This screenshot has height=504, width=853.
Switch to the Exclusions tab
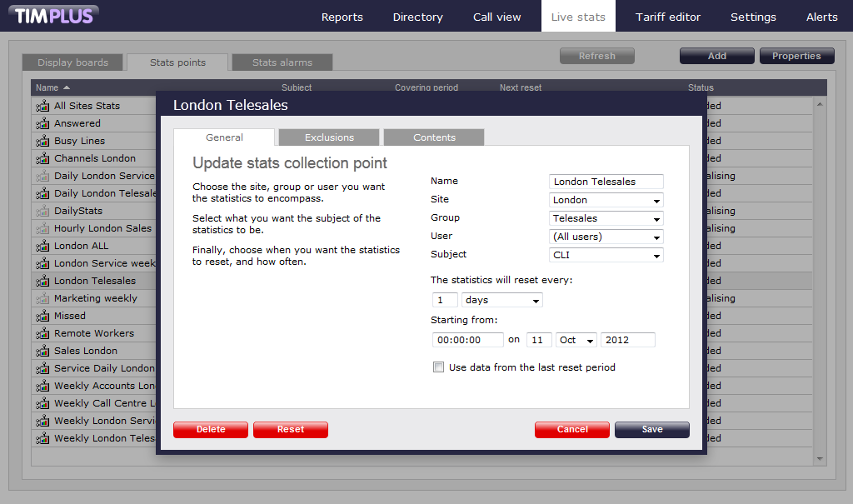pyautogui.click(x=329, y=137)
